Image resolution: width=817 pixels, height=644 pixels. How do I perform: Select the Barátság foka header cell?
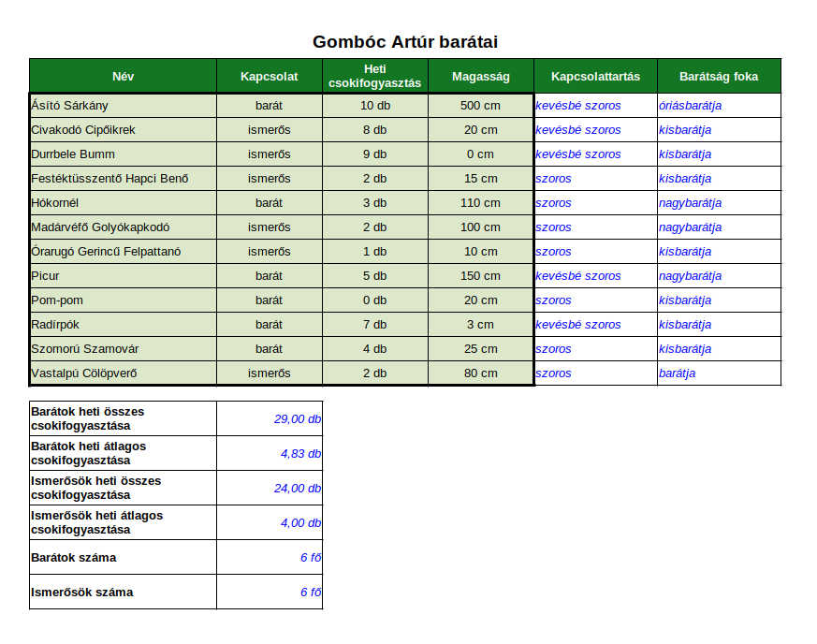(x=719, y=76)
